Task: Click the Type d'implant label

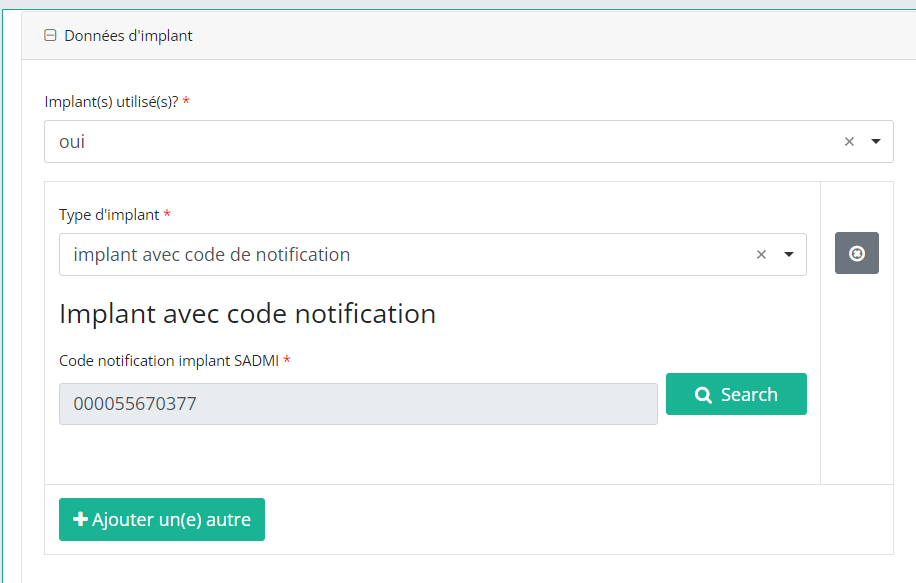Action: (109, 215)
